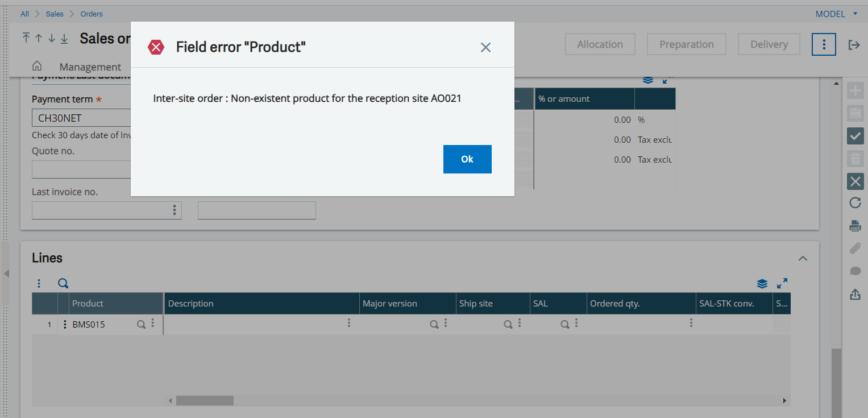Click the refresh icon in right sidebar
The width and height of the screenshot is (868, 418).
pyautogui.click(x=855, y=202)
